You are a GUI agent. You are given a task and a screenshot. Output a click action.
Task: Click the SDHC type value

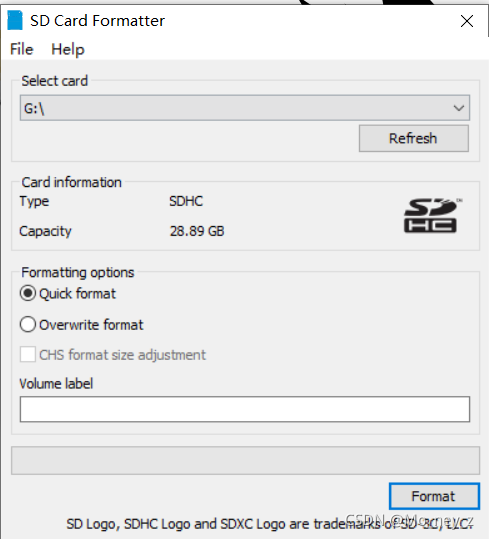[x=186, y=201]
